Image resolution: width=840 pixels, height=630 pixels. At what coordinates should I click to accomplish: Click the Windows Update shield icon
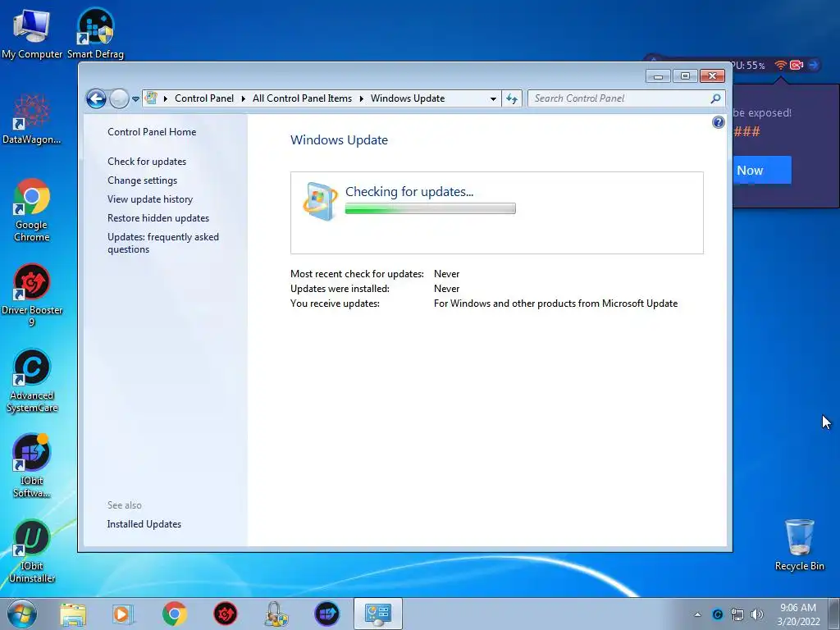(320, 202)
